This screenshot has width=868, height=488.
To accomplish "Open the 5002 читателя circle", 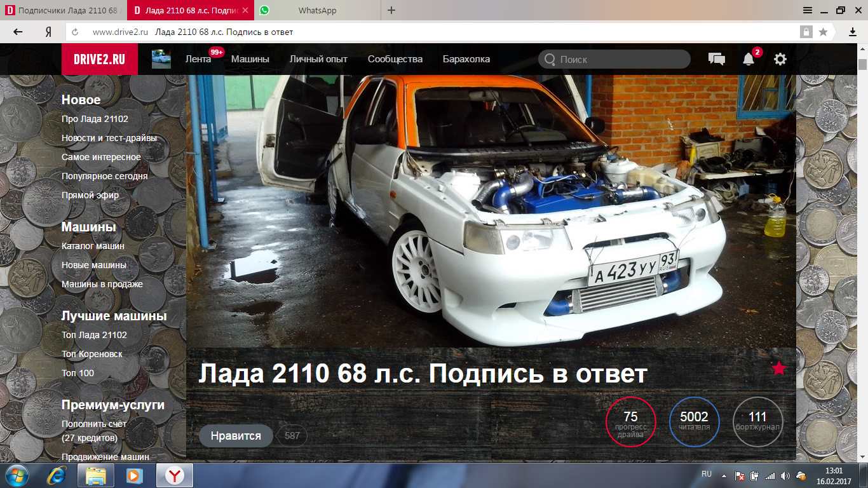I will [694, 422].
